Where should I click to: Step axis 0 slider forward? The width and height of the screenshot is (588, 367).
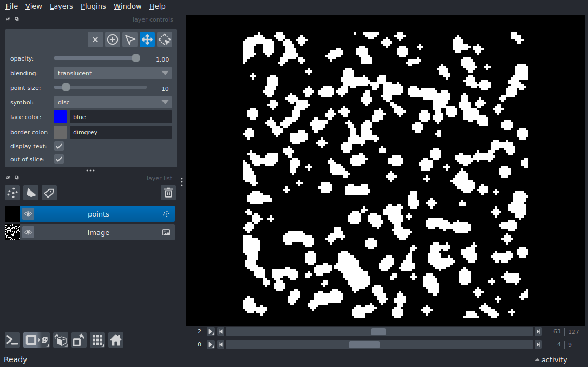(539, 344)
